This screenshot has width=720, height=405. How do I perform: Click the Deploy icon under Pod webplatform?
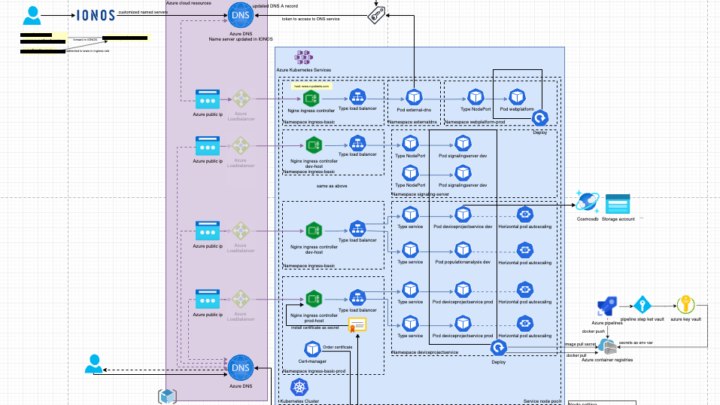click(540, 118)
